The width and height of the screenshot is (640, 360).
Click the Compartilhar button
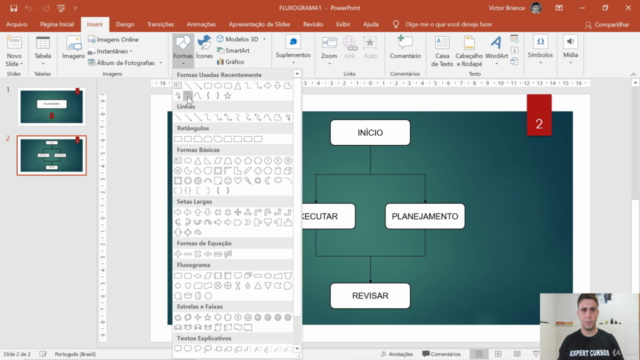pos(607,25)
